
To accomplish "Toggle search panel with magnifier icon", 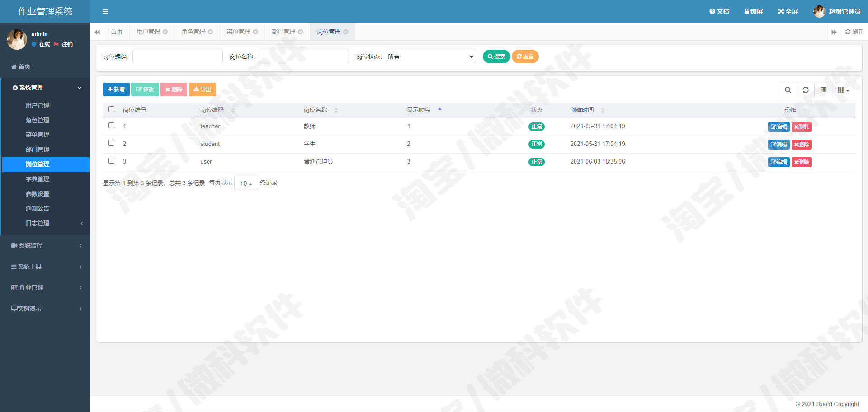I will click(x=788, y=90).
